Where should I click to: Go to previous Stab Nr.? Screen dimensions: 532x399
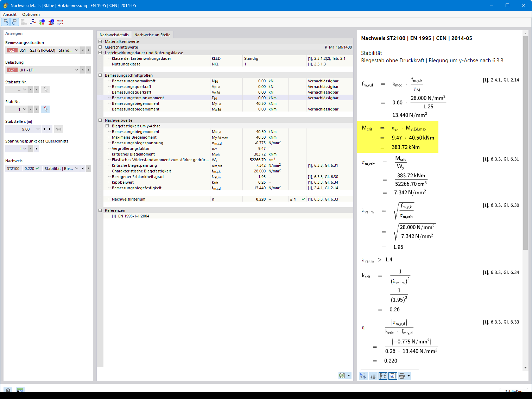pos(31,109)
